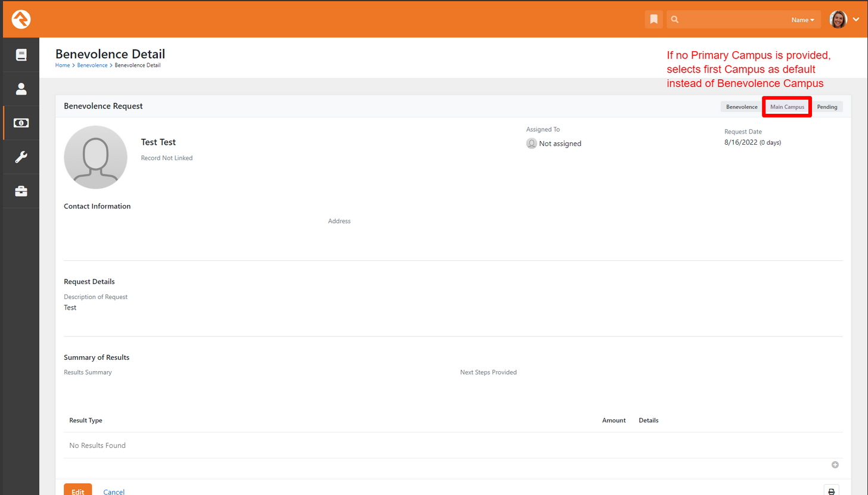Image resolution: width=868 pixels, height=495 pixels.
Task: Select the Pending status badge
Action: 827,107
